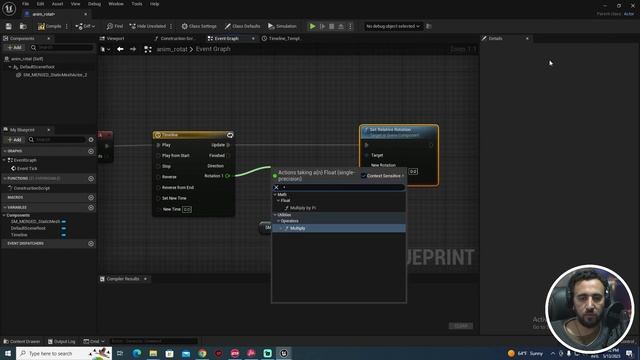Click the graph navigate forward arrow
Image resolution: width=640 pixels, height=360 pixels.
133,49
